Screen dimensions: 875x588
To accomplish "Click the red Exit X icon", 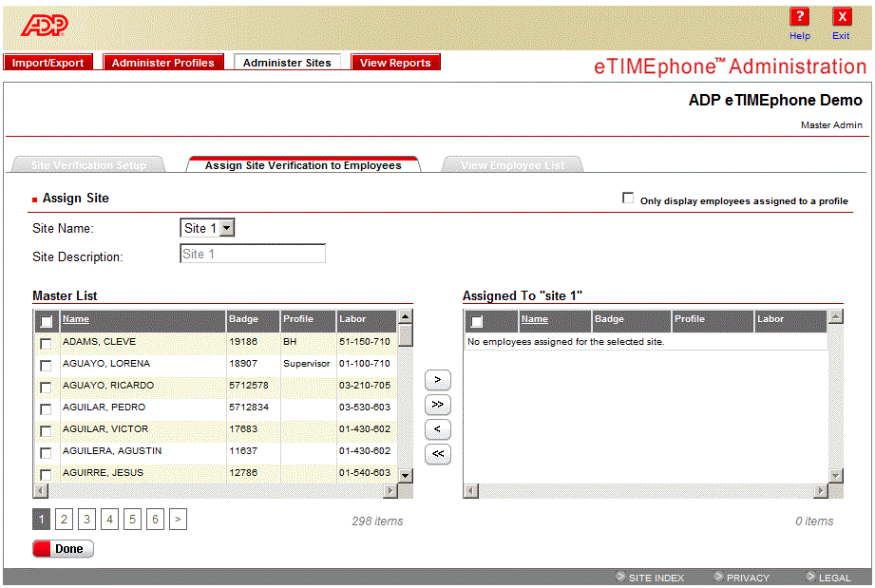I will point(842,17).
